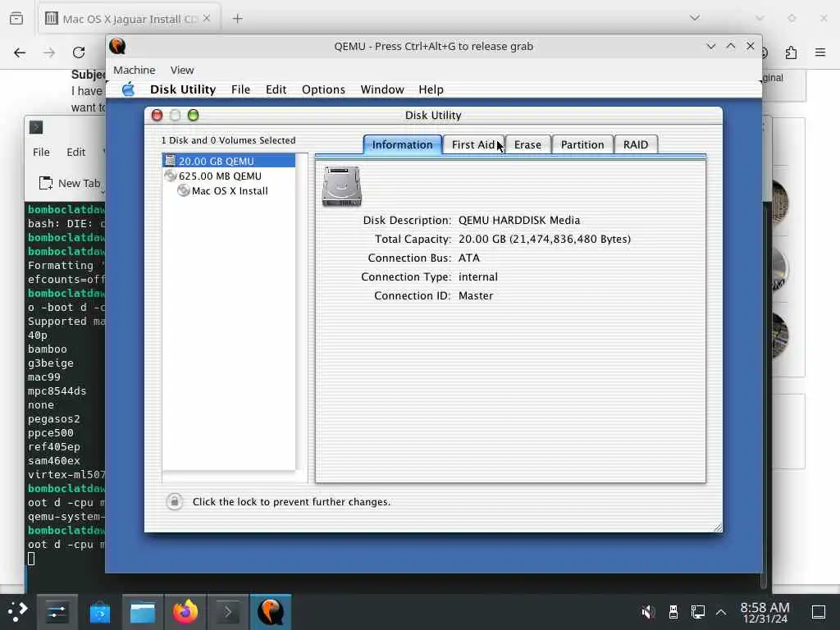Click the disk list vertical scrollbar

coord(302,318)
